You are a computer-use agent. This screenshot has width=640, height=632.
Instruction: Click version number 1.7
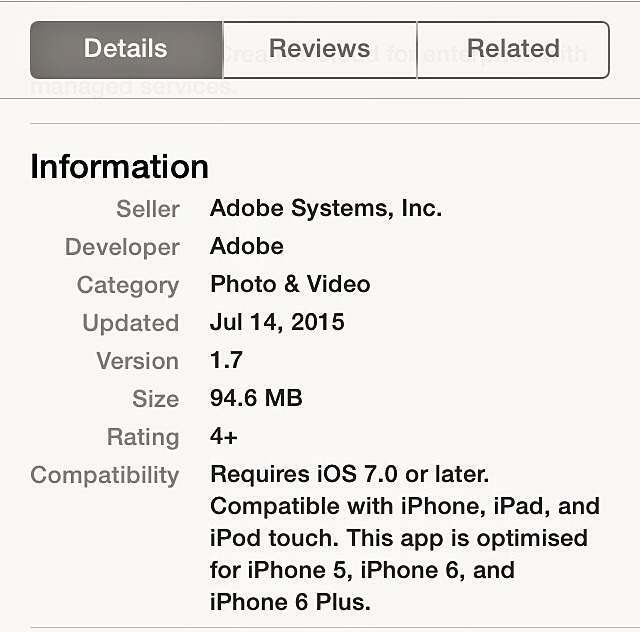226,361
